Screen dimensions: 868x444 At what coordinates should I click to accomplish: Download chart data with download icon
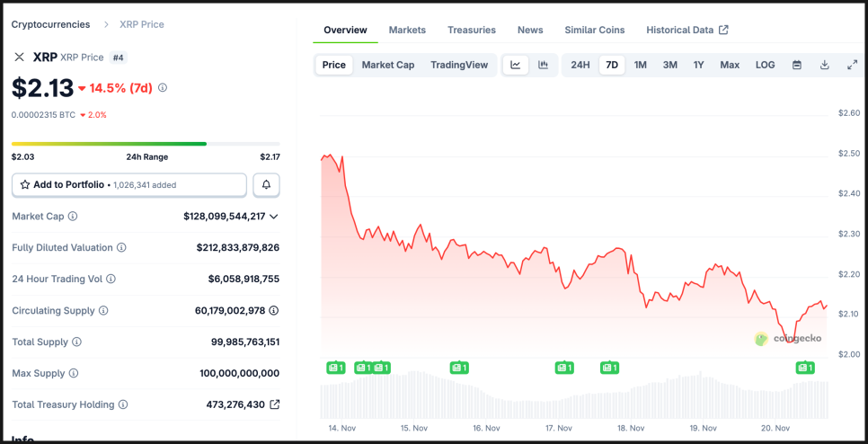[x=824, y=65]
